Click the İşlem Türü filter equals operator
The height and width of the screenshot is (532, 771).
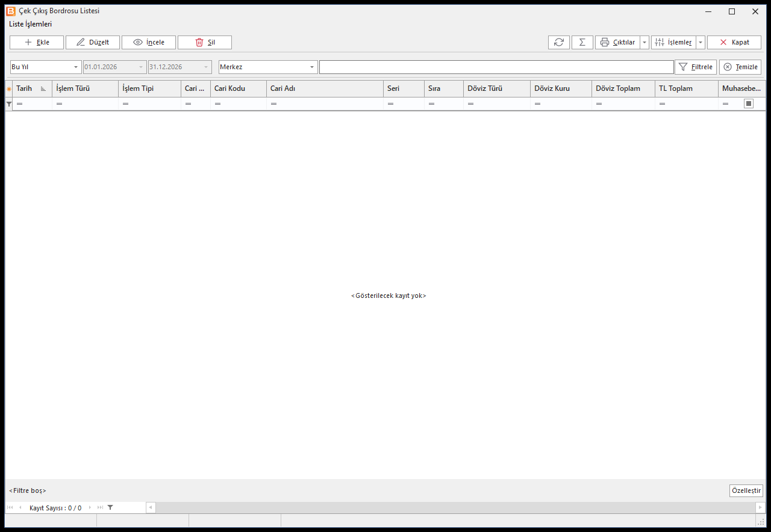(59, 104)
